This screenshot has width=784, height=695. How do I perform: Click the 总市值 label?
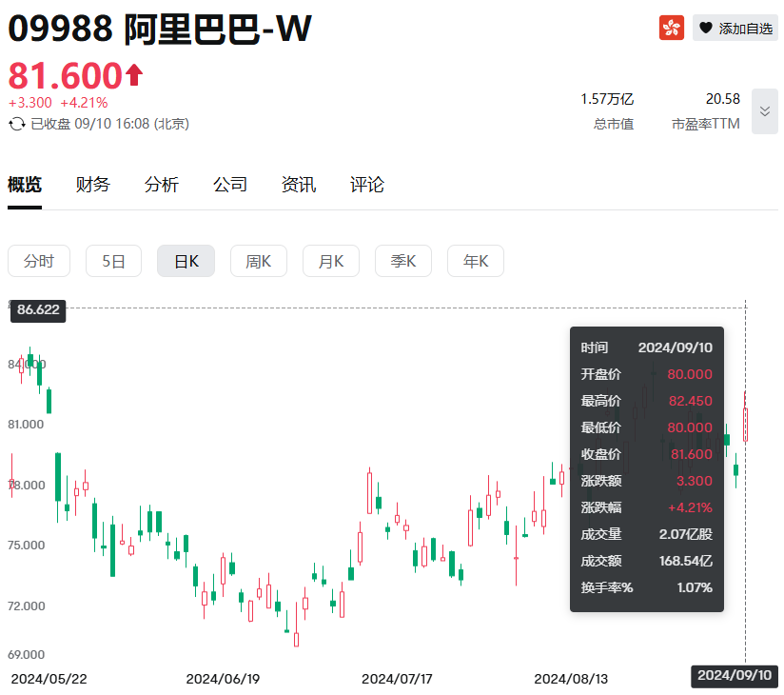614,124
